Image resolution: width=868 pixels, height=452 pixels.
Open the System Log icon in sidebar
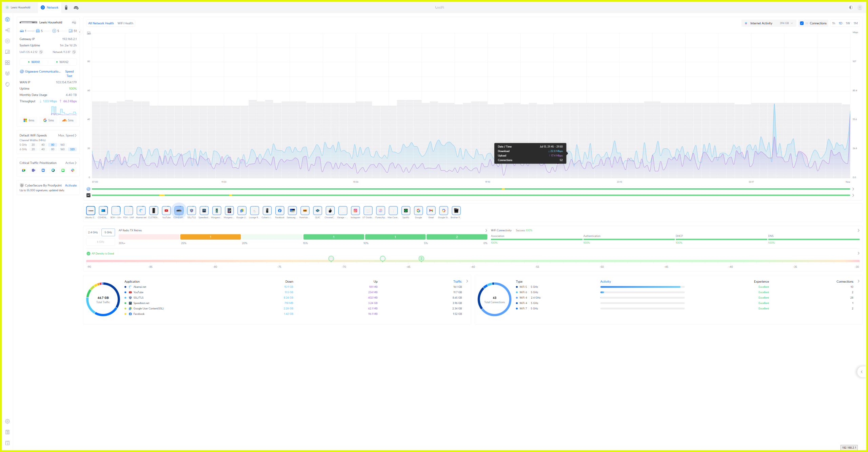[7, 432]
